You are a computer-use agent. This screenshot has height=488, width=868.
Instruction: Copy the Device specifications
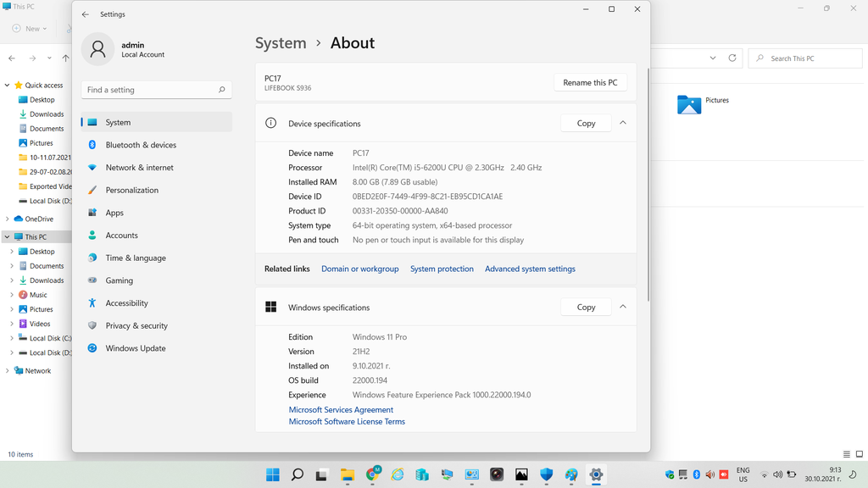(586, 124)
